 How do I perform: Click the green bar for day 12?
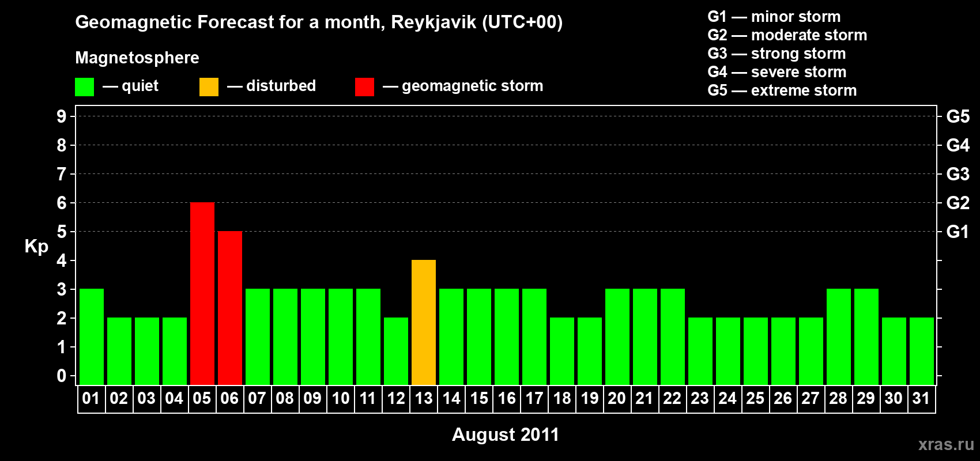(396, 351)
